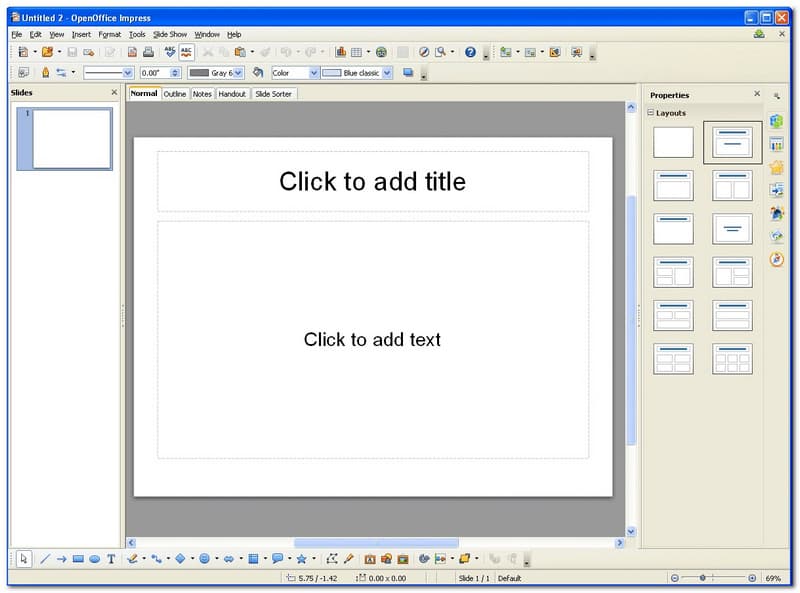Click the Help icon in toolbar

click(x=470, y=52)
